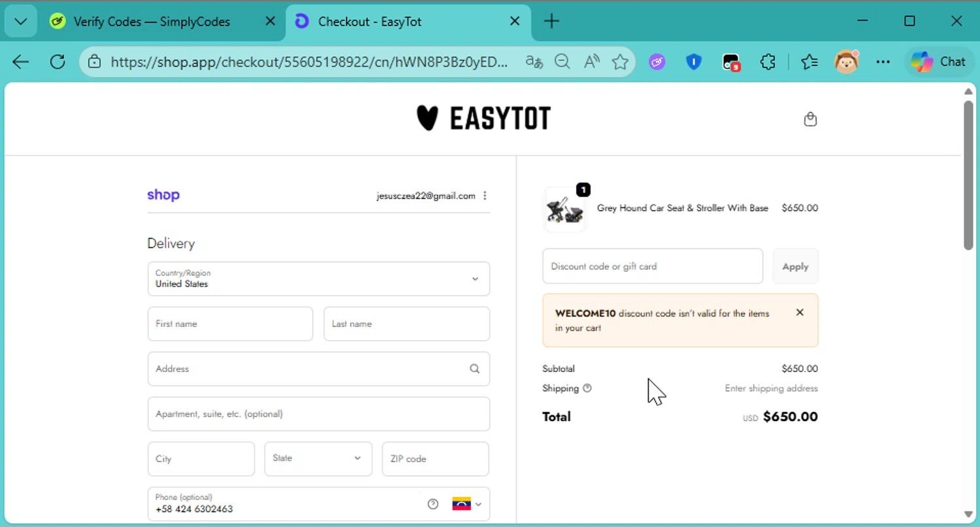
Task: Dismiss the WELCOME10 invalid code notice
Action: tap(800, 313)
